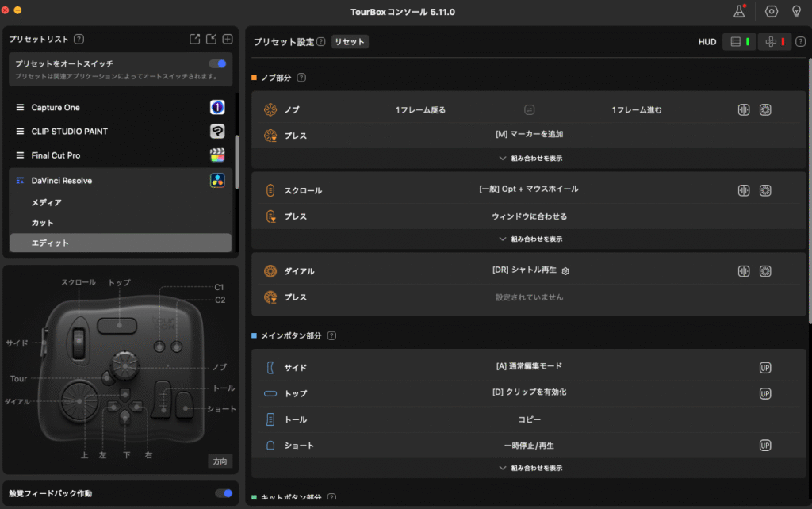The width and height of the screenshot is (812, 509).
Task: Select the カット page under DaVinci Resolve
Action: (43, 223)
